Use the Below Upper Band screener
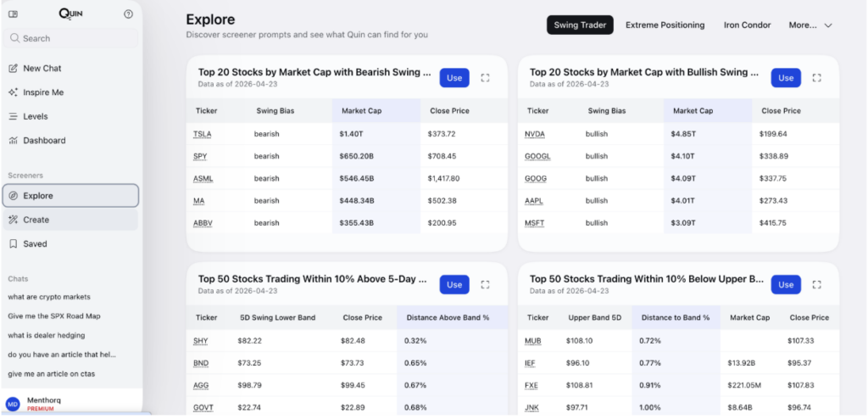 click(786, 285)
